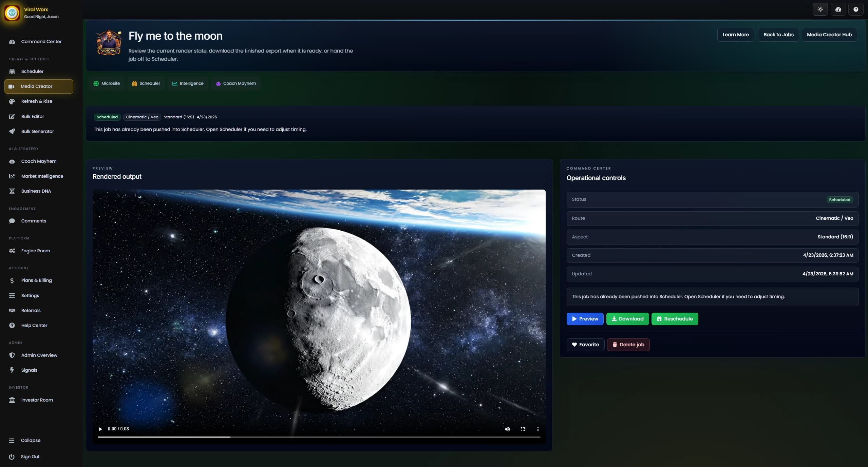Click the Plans & Billing dollar icon
The image size is (868, 467).
[12, 280]
